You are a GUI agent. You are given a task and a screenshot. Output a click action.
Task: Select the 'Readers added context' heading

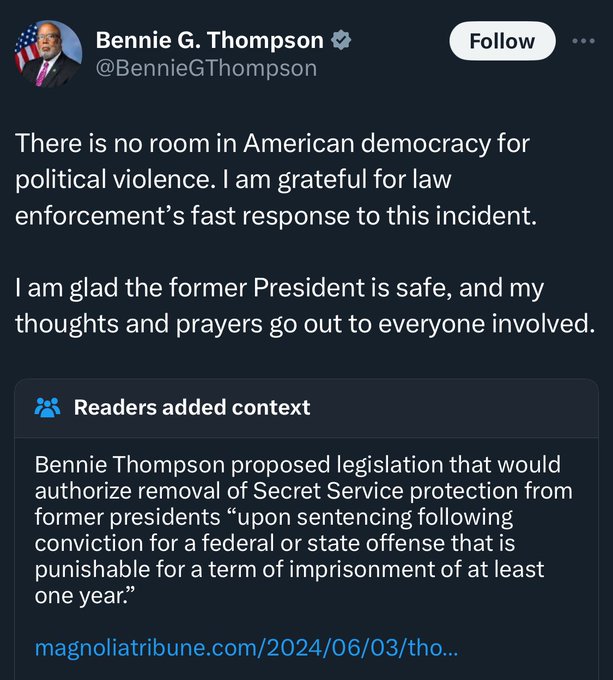(x=192, y=407)
